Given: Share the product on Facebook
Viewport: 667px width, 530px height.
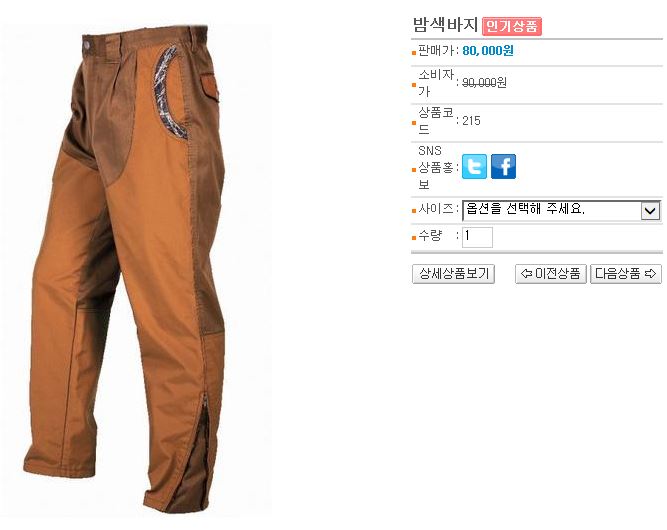Looking at the screenshot, I should [x=503, y=166].
